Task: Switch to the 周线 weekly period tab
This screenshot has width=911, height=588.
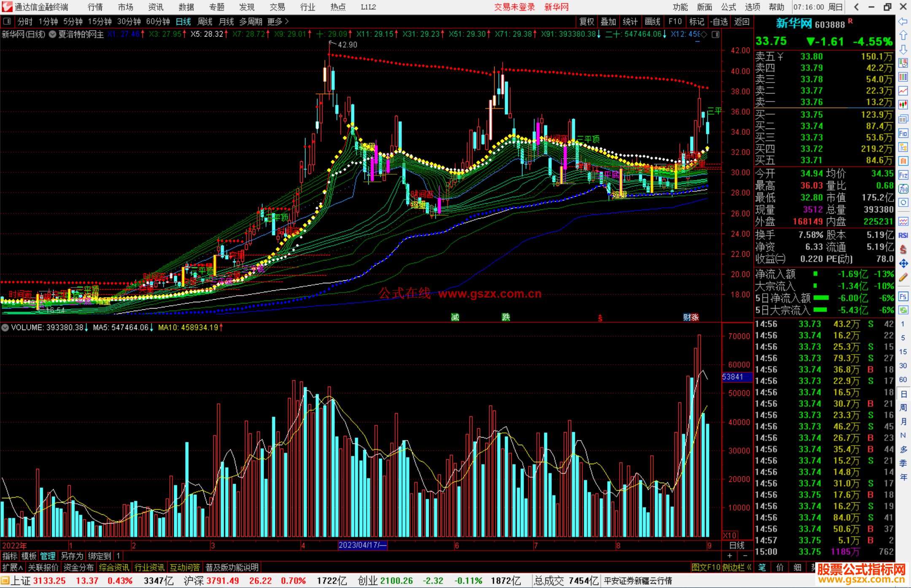Action: [205, 21]
